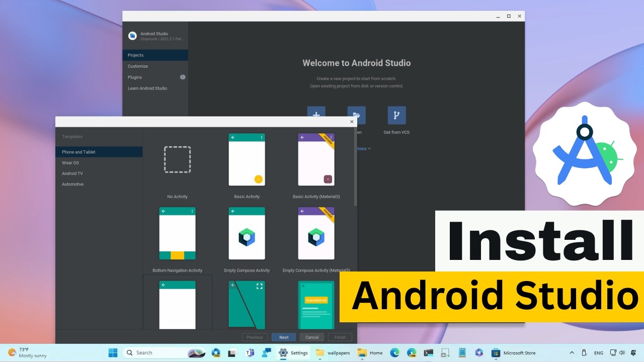Open Notepad from taskbar
The height and width of the screenshot is (362, 644).
click(x=462, y=352)
